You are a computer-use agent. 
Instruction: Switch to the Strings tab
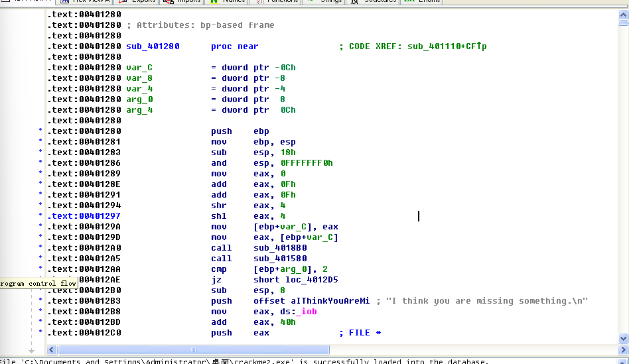(x=328, y=1)
